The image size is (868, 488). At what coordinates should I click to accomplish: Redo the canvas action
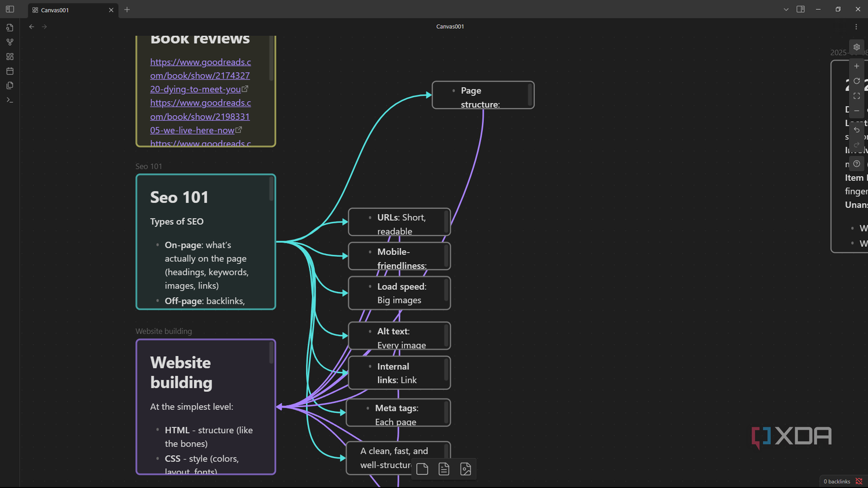tap(856, 145)
